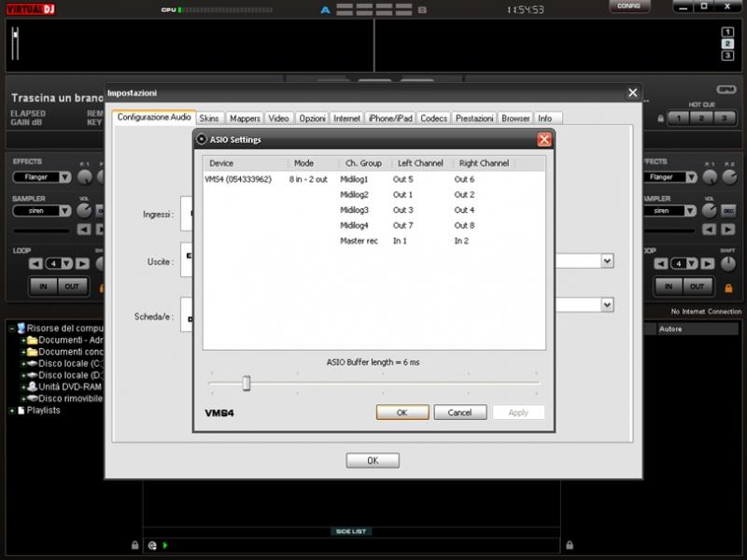The image size is (747, 560).
Task: Cancel the ASIO Settings dialog
Action: pyautogui.click(x=460, y=413)
